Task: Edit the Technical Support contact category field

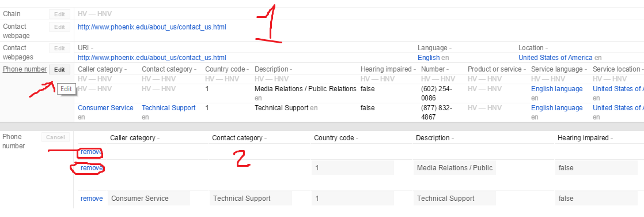Action: click(251, 199)
